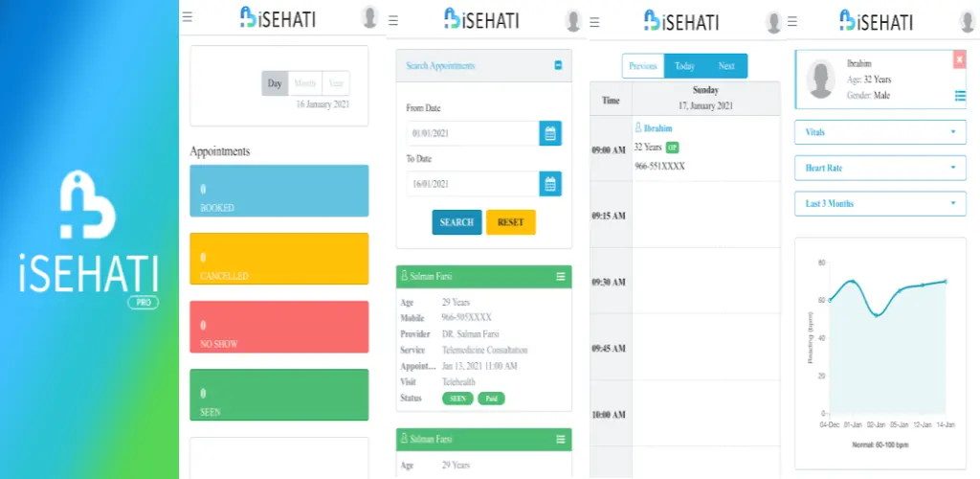This screenshot has width=980, height=479.
Task: Open menu icon on first Salman Farsi card
Action: click(x=561, y=277)
